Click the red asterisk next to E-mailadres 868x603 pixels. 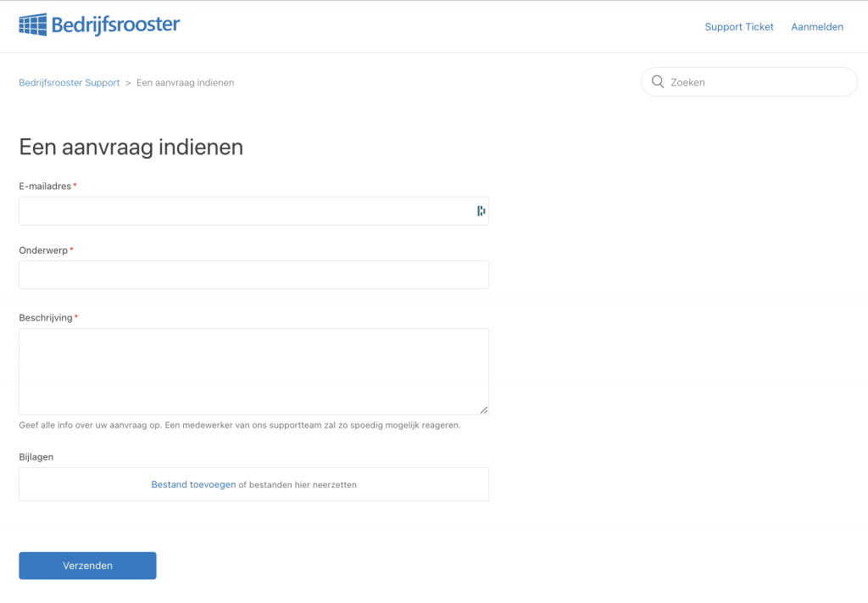point(75,185)
